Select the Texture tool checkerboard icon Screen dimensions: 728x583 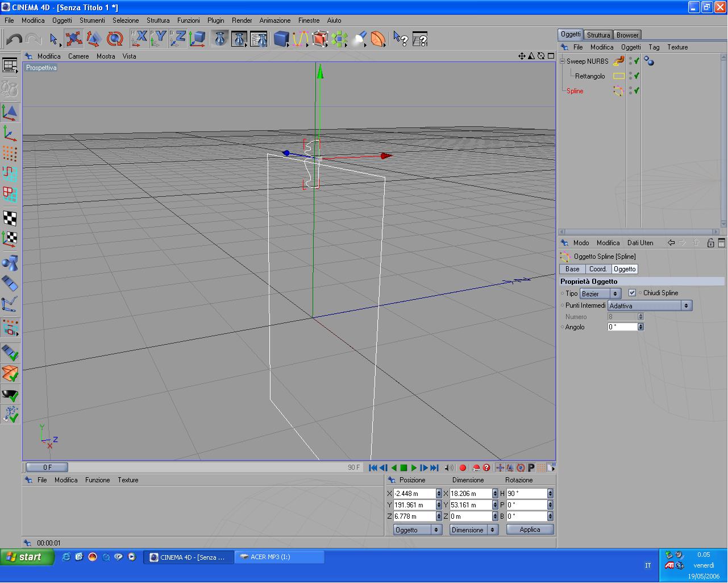point(10,218)
